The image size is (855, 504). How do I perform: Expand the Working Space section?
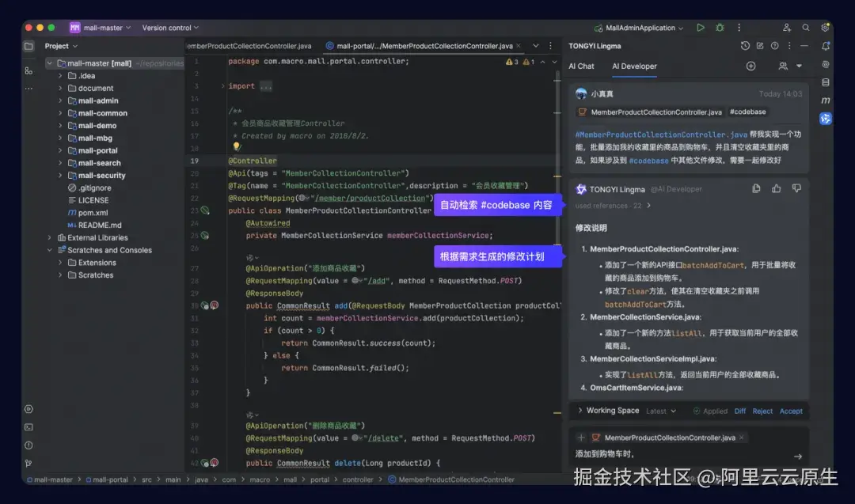tap(579, 411)
